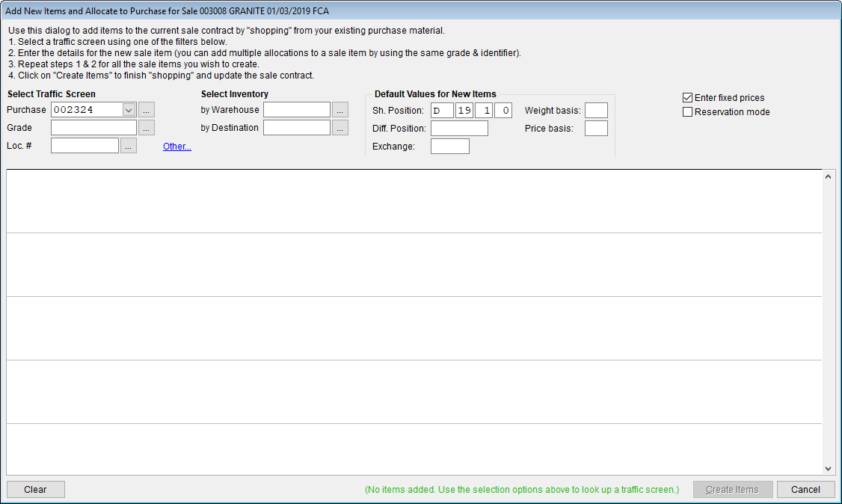Click the Purchase combo box value 002324

[x=87, y=110]
